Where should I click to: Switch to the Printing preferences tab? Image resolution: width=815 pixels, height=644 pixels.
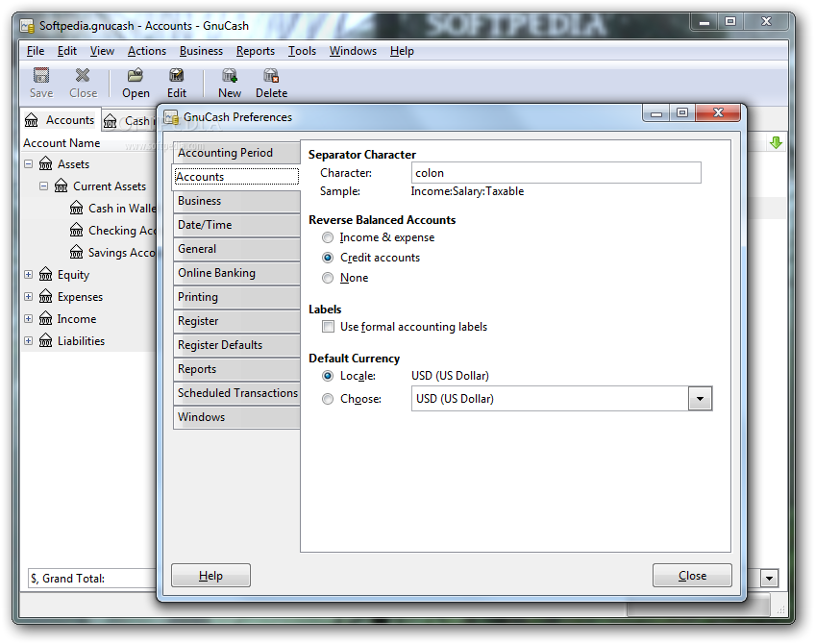[x=237, y=297]
